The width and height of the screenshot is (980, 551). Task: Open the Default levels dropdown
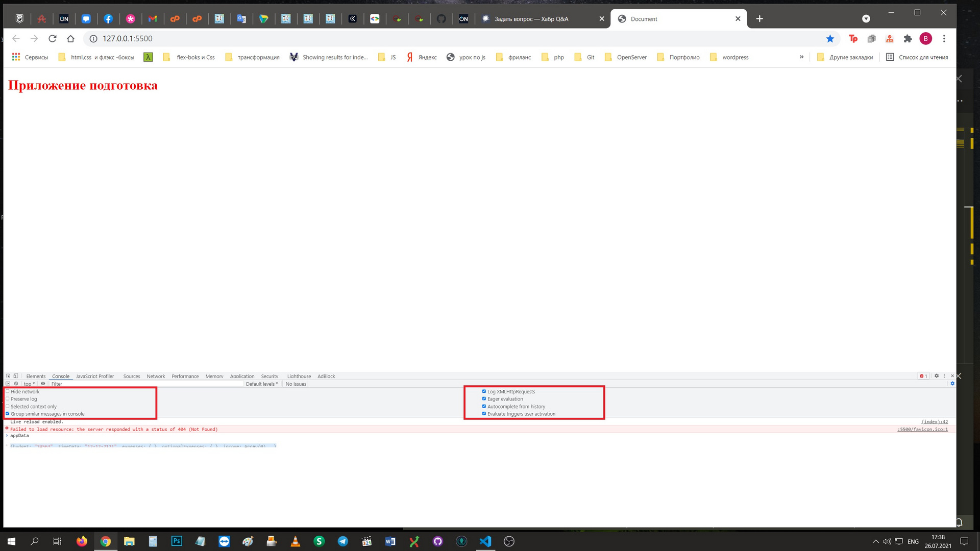(262, 384)
